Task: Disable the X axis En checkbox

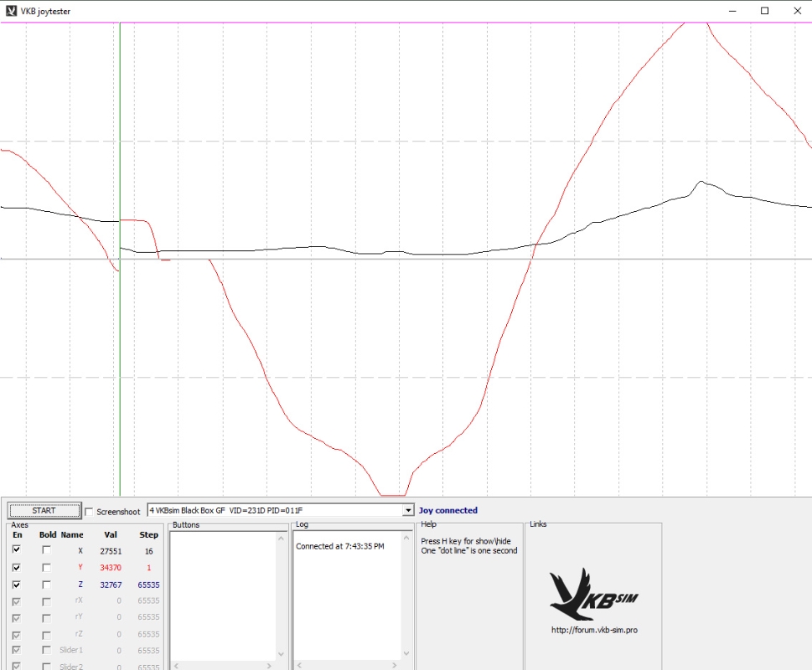Action: click(16, 550)
